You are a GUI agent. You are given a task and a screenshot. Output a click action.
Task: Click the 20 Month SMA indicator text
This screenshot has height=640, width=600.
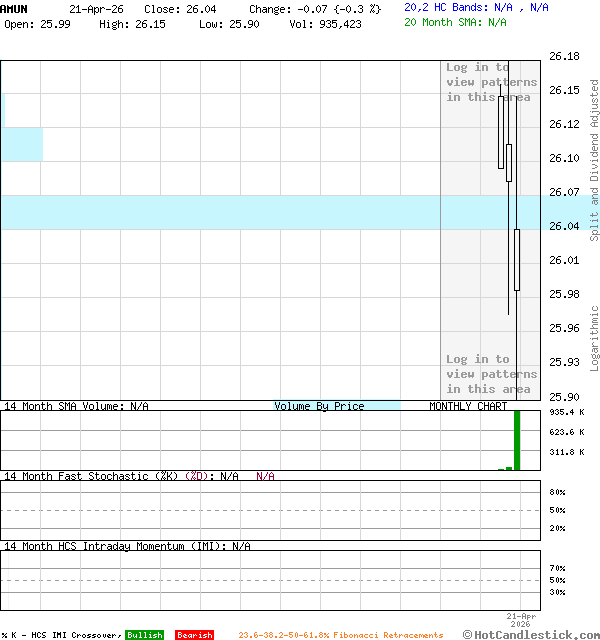click(455, 22)
